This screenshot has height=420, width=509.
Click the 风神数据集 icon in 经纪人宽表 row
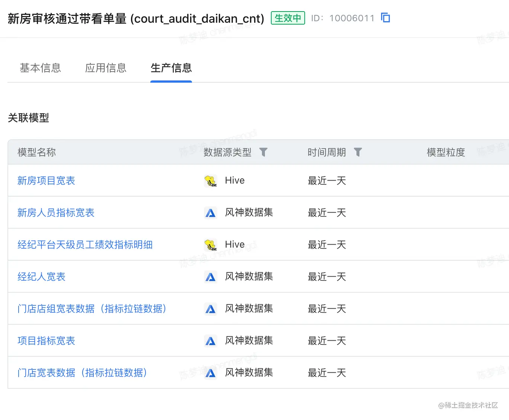pos(211,277)
